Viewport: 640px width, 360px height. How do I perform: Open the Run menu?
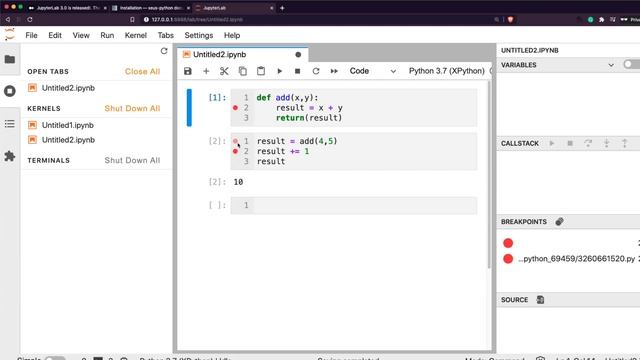(107, 36)
